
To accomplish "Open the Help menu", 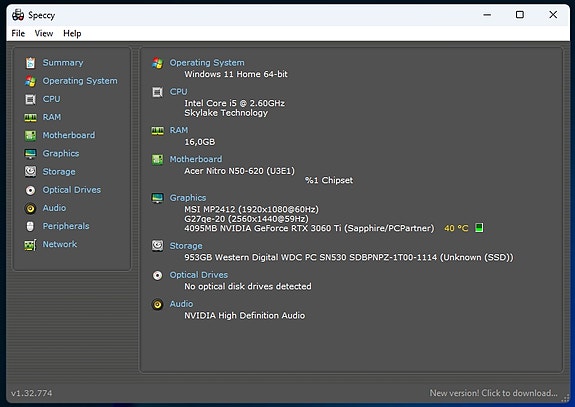I will click(x=72, y=34).
